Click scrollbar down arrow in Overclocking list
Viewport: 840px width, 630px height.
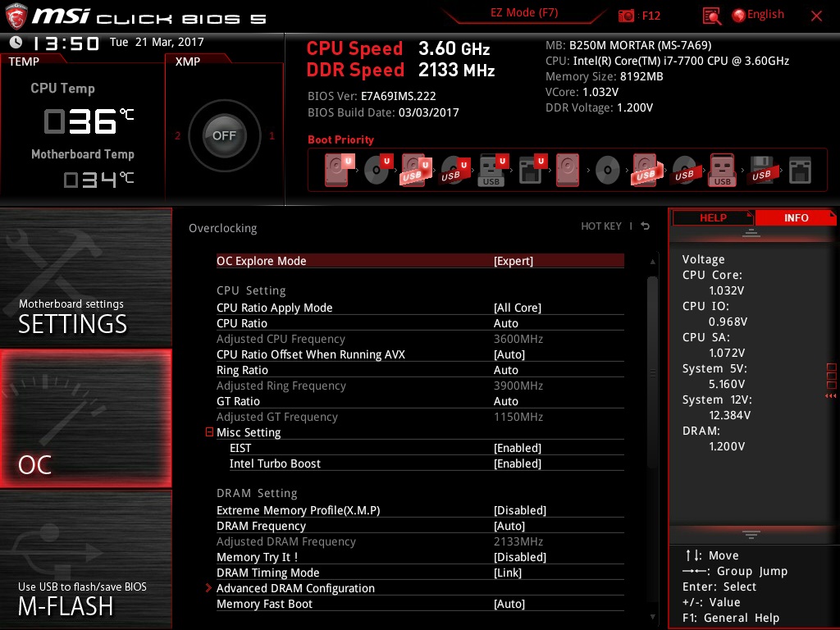(x=652, y=617)
